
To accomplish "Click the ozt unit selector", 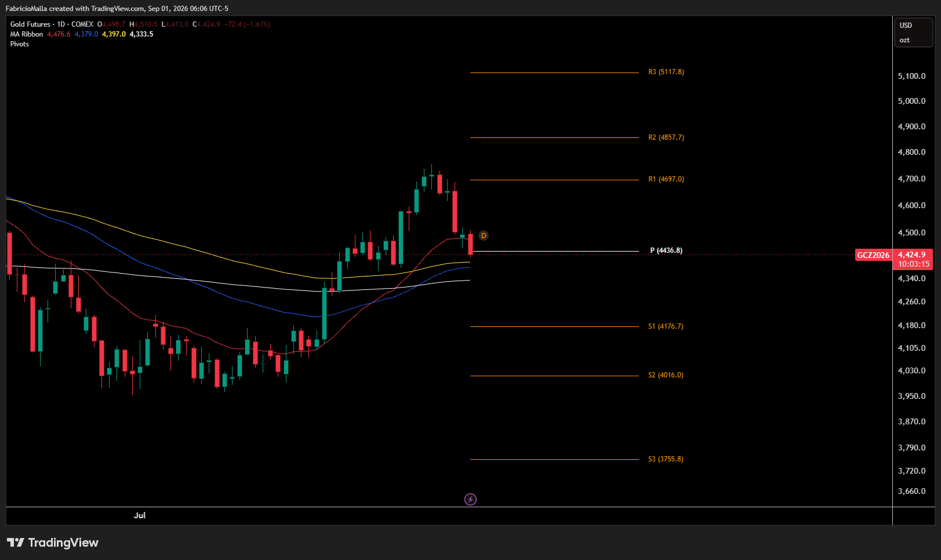I will point(904,40).
